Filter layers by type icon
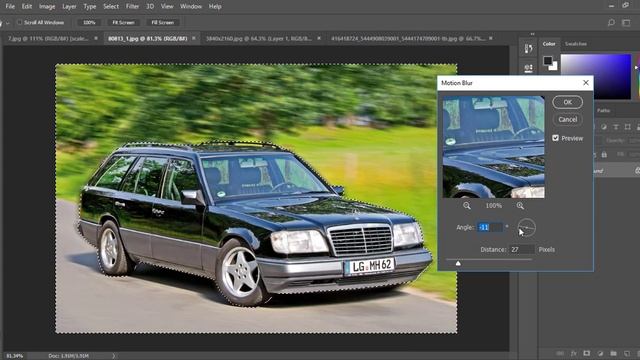Viewport: 640px width, 360px height. [616, 127]
